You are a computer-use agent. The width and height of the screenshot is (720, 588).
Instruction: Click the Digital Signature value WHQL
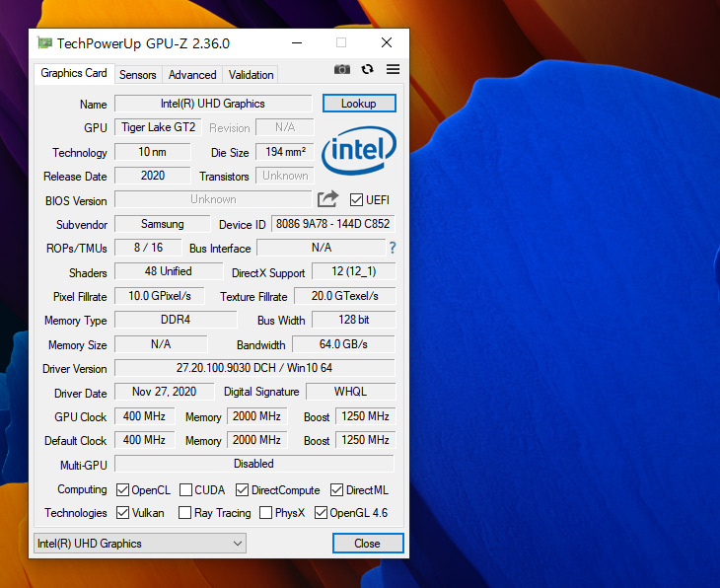(350, 392)
